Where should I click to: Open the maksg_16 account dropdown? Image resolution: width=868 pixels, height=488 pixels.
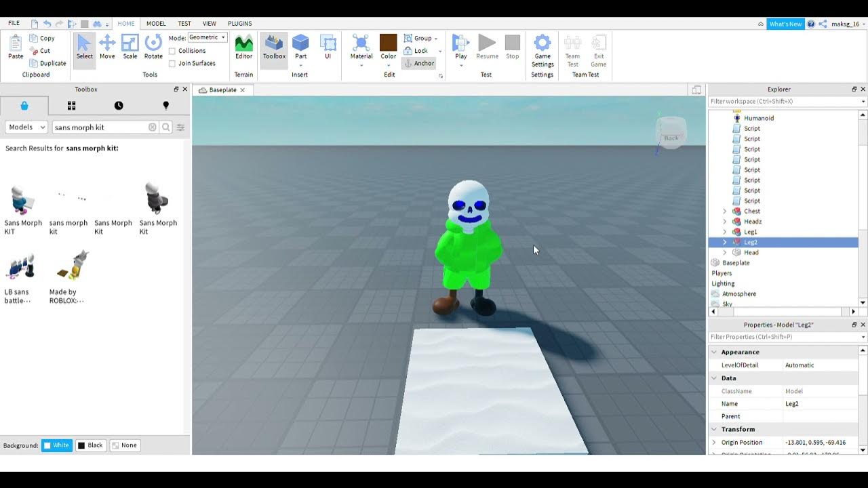pyautogui.click(x=846, y=24)
